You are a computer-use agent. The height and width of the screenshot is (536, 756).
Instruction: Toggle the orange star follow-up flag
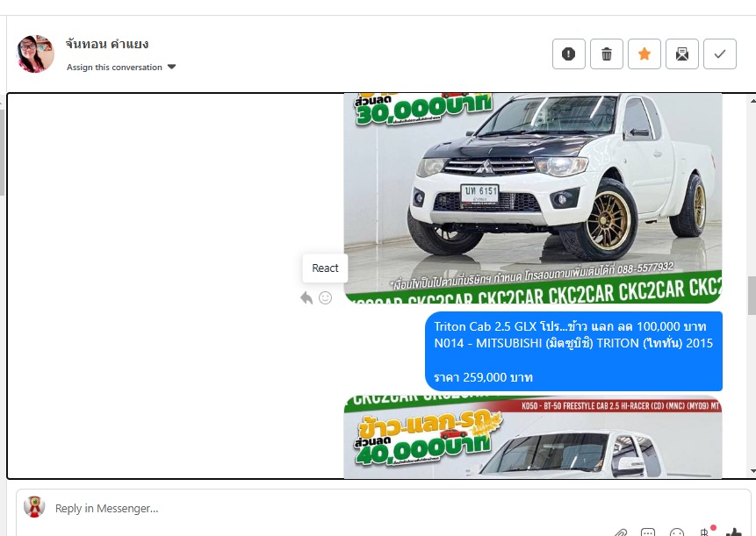click(x=644, y=54)
